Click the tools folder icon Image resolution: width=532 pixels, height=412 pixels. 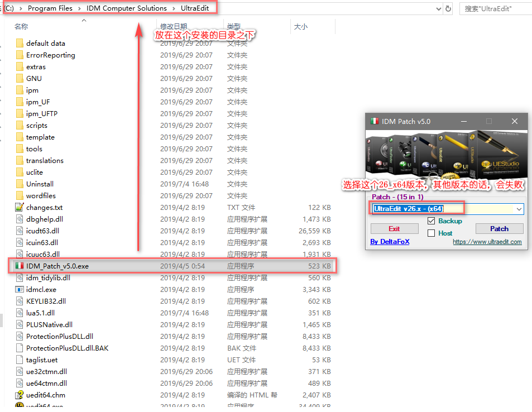click(x=20, y=148)
